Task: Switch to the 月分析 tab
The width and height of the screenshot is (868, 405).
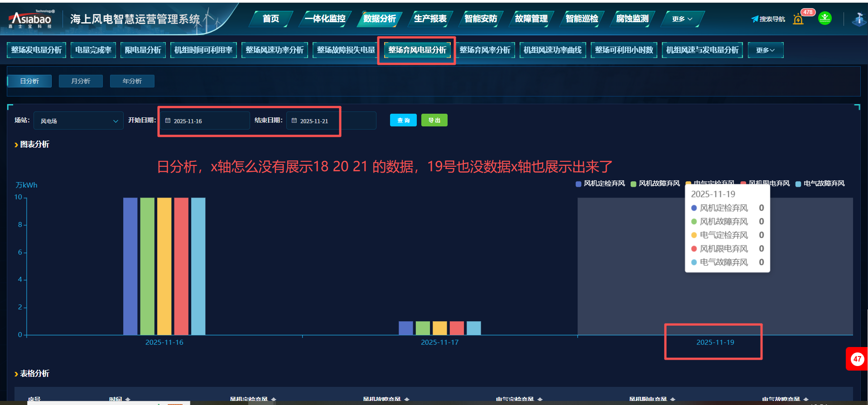Action: [x=81, y=81]
